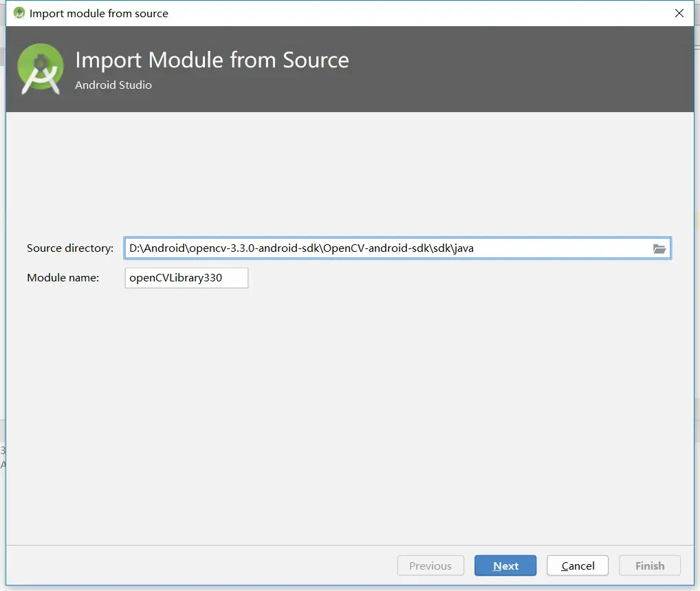Click inside the Source directory path field
The image size is (700, 591).
(385, 248)
